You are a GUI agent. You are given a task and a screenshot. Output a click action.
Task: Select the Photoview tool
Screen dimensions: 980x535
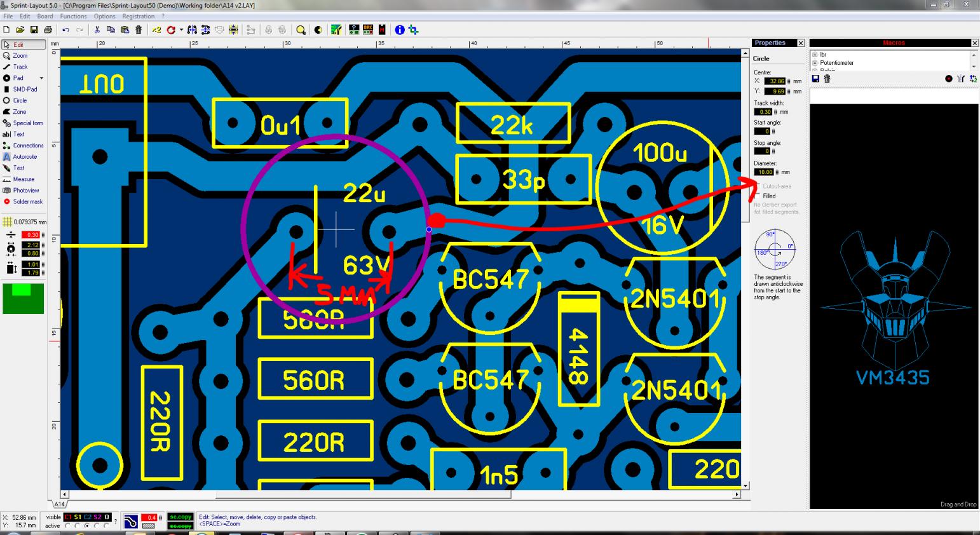point(25,191)
